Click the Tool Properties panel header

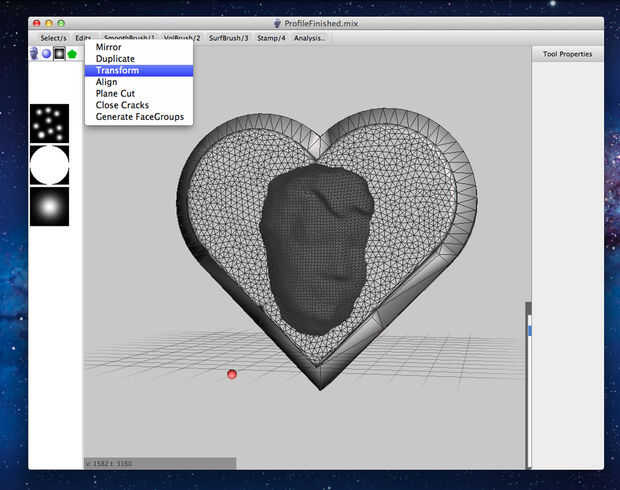tap(567, 54)
